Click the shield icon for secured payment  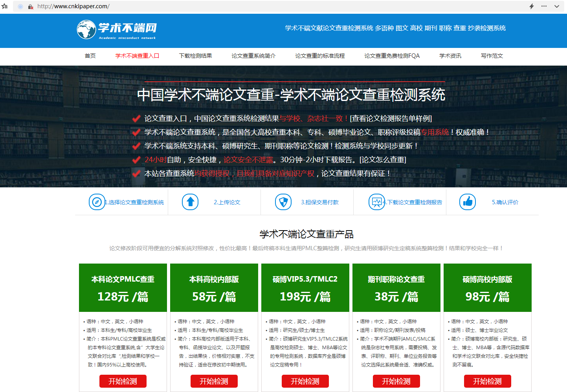click(283, 202)
